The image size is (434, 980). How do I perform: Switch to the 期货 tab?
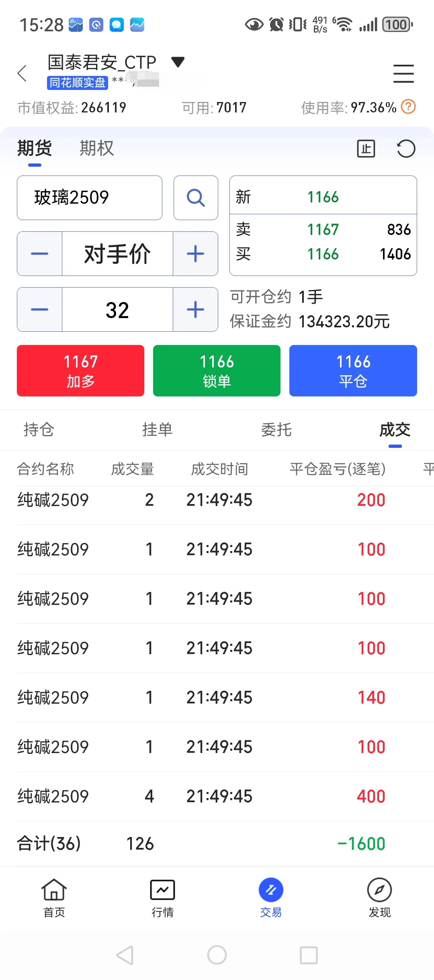pyautogui.click(x=35, y=148)
